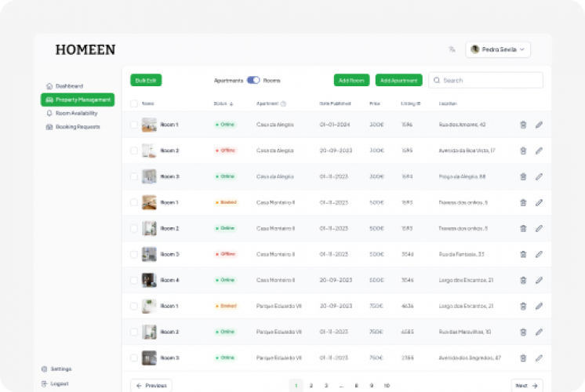Delete Room 1 of Parque Eduardo VII
The height and width of the screenshot is (392, 585).
pos(523,307)
